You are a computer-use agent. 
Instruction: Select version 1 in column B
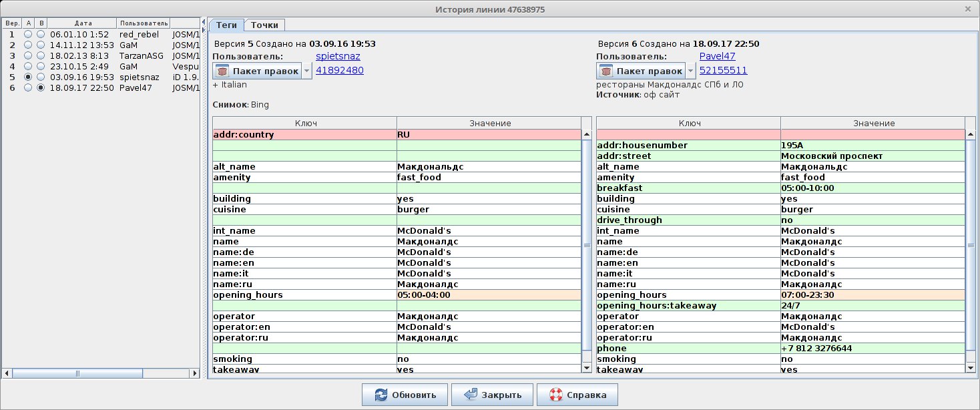[x=41, y=34]
